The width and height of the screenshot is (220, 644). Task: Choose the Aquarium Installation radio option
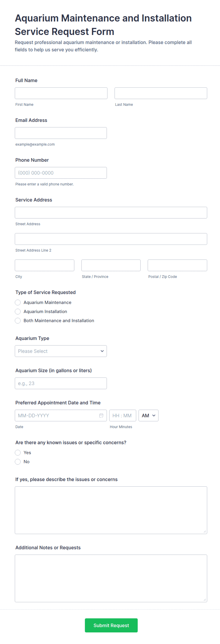(x=18, y=311)
